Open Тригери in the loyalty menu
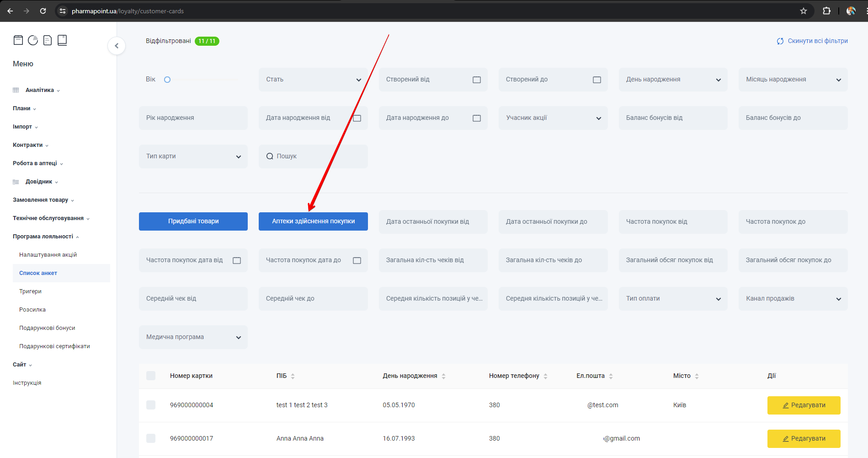The height and width of the screenshot is (458, 868). pyautogui.click(x=30, y=291)
